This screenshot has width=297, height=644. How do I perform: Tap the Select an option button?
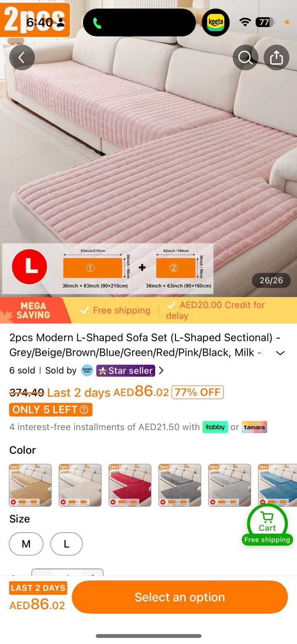[x=180, y=597]
